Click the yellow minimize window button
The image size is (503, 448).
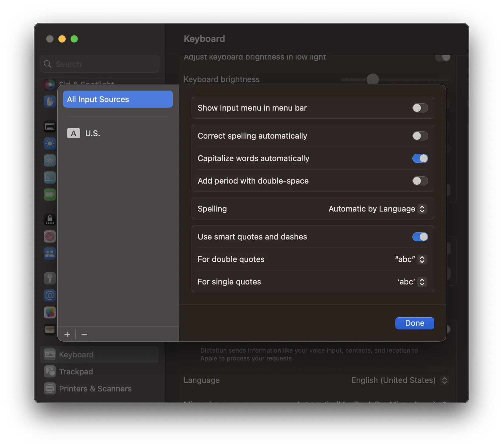[62, 39]
